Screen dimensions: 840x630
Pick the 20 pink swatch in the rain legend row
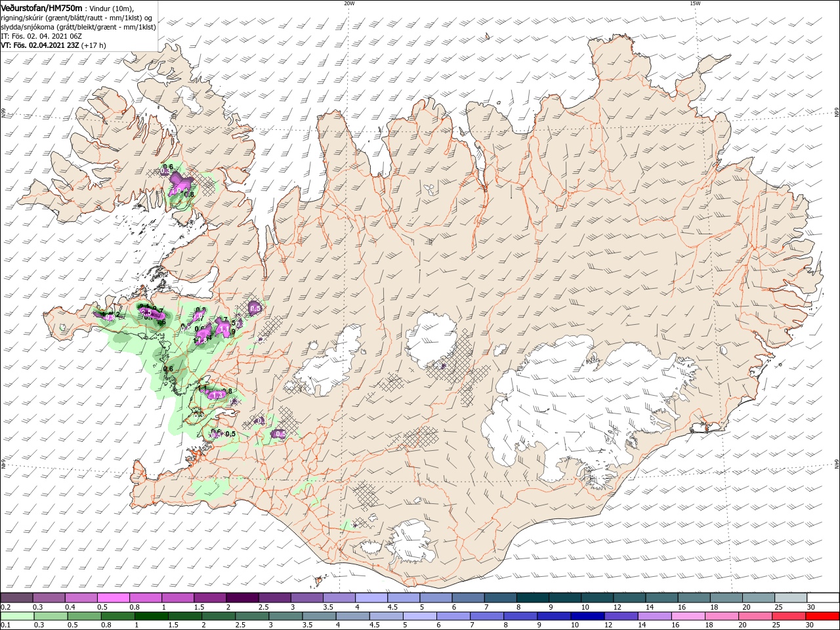point(756,616)
